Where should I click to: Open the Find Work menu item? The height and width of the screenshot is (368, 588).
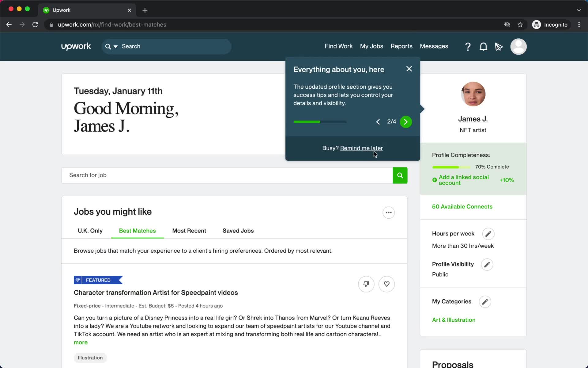coord(338,46)
